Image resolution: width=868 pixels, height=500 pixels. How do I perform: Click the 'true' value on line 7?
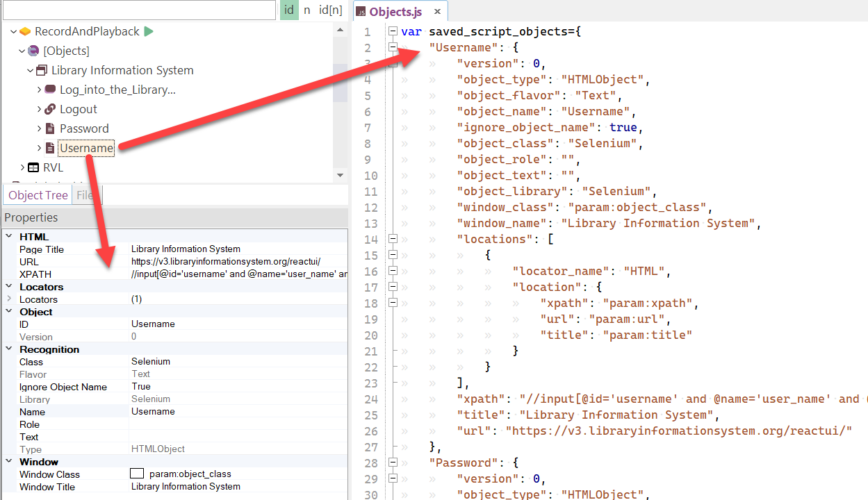click(623, 127)
